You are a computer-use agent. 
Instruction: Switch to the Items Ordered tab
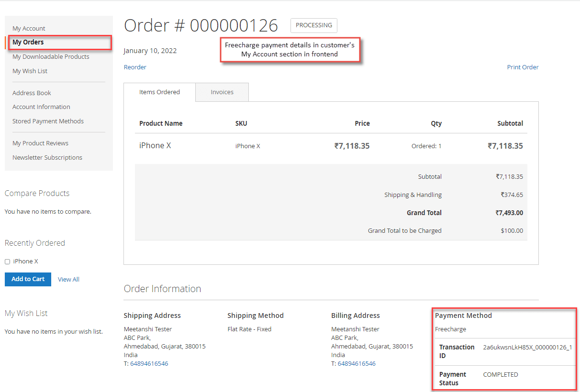coord(159,92)
